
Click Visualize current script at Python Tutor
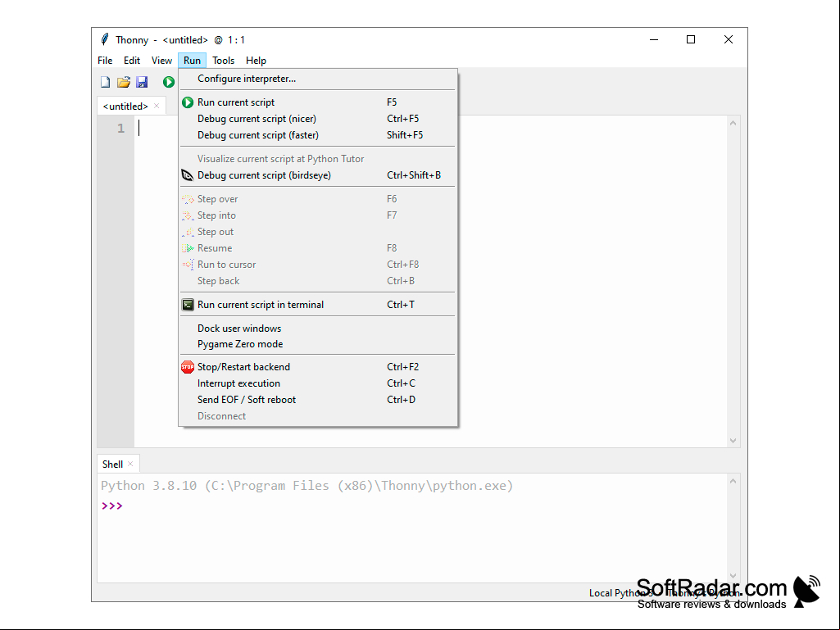click(318, 159)
